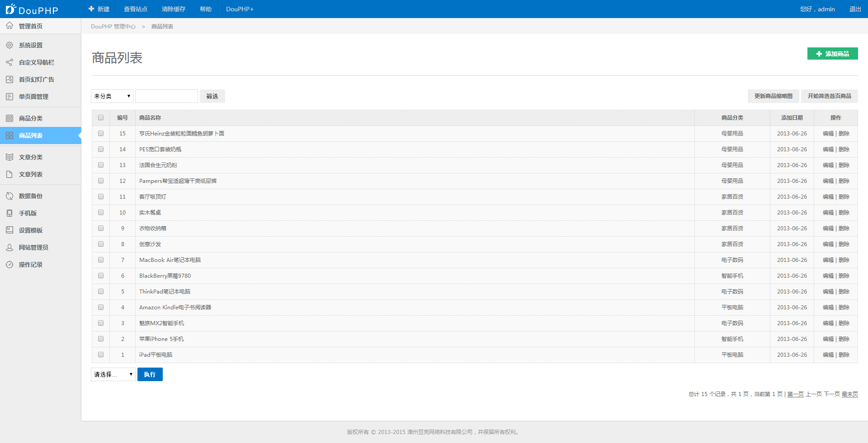The width and height of the screenshot is (868, 443).
Task: Click 编辑 for 亨氏Heinz product row
Action: 828,134
